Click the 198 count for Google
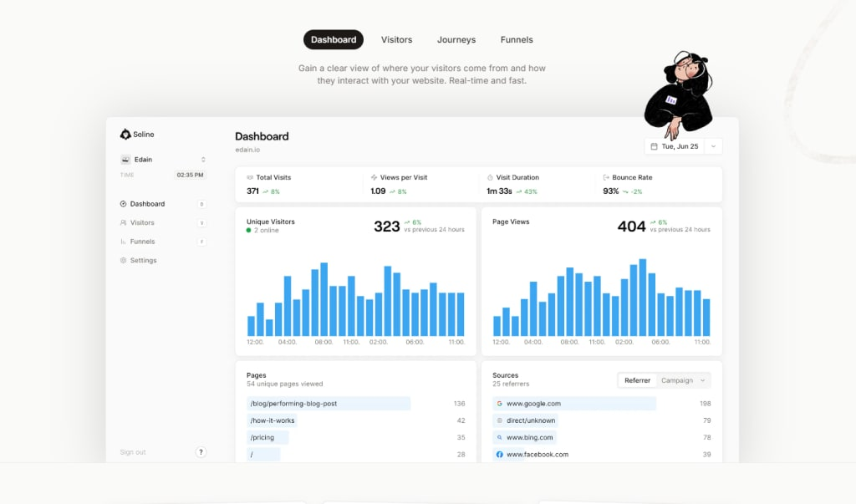The height and width of the screenshot is (504, 856). [706, 404]
